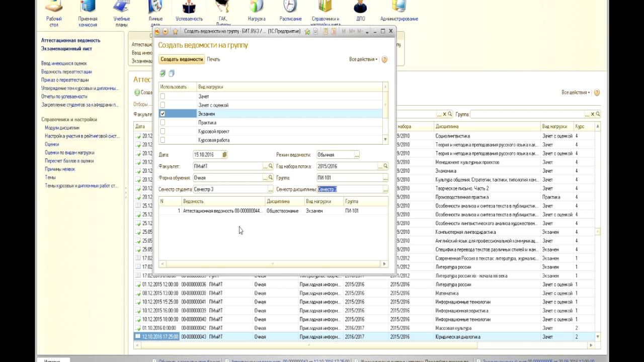This screenshot has height=362, width=644.
Task: Click the help question mark icon in dialog
Action: pos(384,59)
